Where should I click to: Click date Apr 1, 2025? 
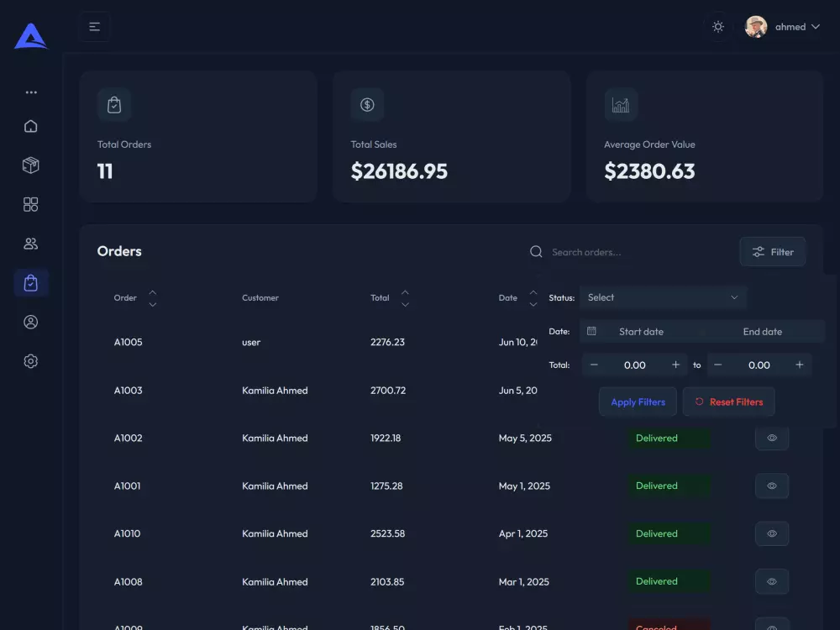tap(523, 533)
